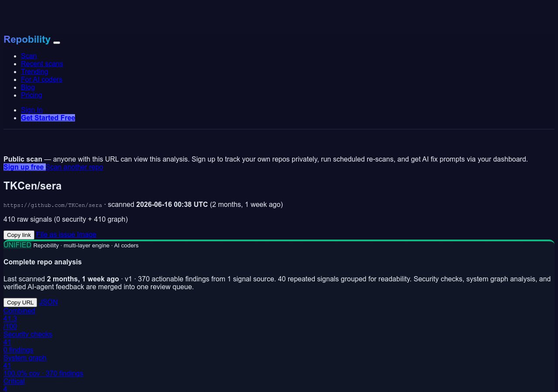Click the Complete repo analysis heading

point(43,262)
